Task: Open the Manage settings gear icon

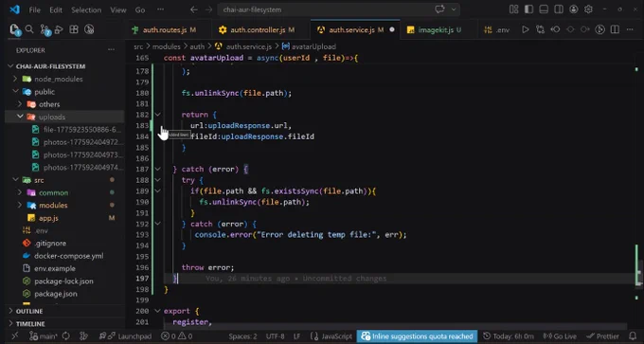Action: point(588,9)
